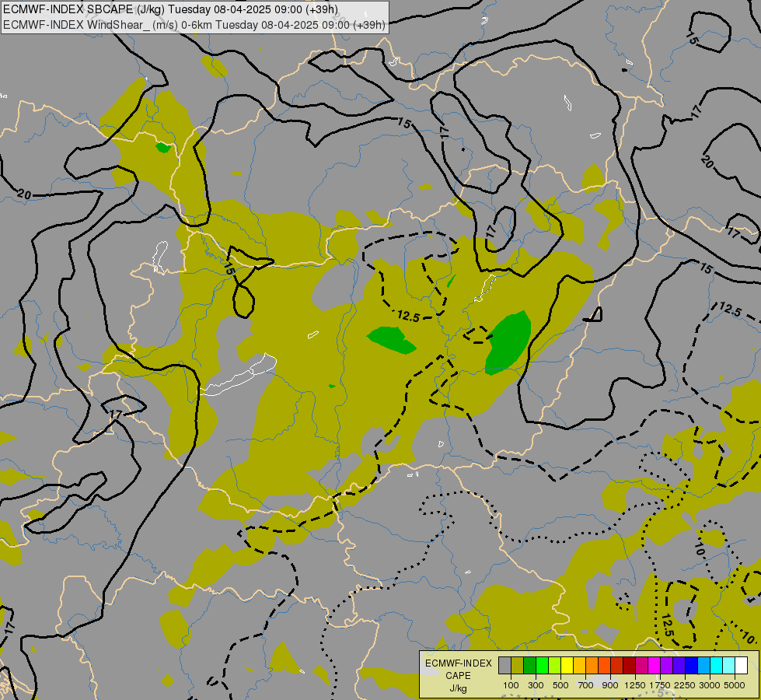This screenshot has width=761, height=700.
Task: Click the gray swatch in CAPE legend
Action: click(x=504, y=665)
